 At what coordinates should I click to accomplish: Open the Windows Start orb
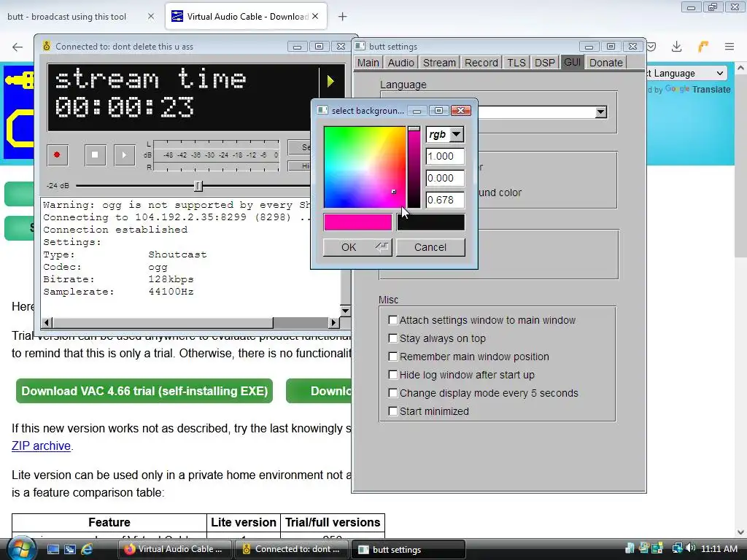[22, 548]
